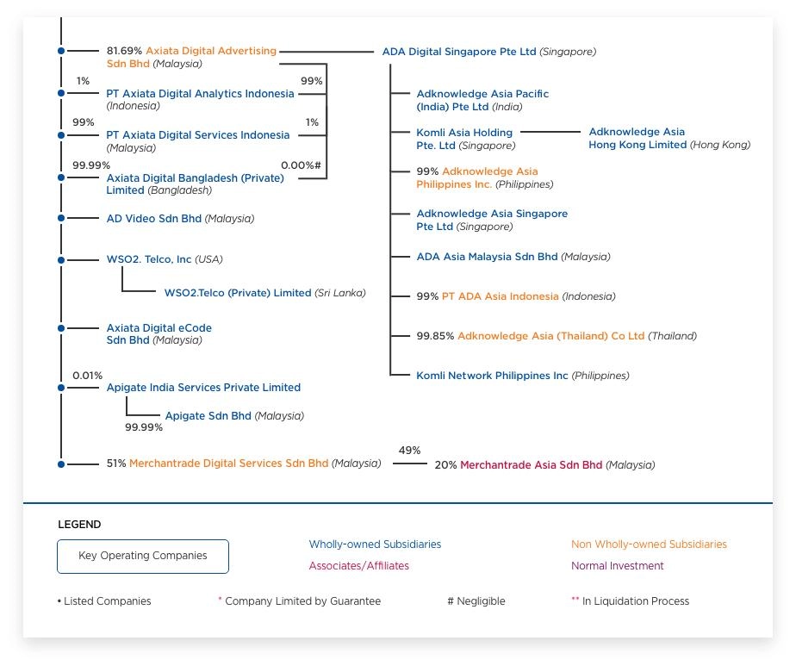Click the 99.85% Thailand stake figure
This screenshot has width=796, height=672.
(x=435, y=336)
